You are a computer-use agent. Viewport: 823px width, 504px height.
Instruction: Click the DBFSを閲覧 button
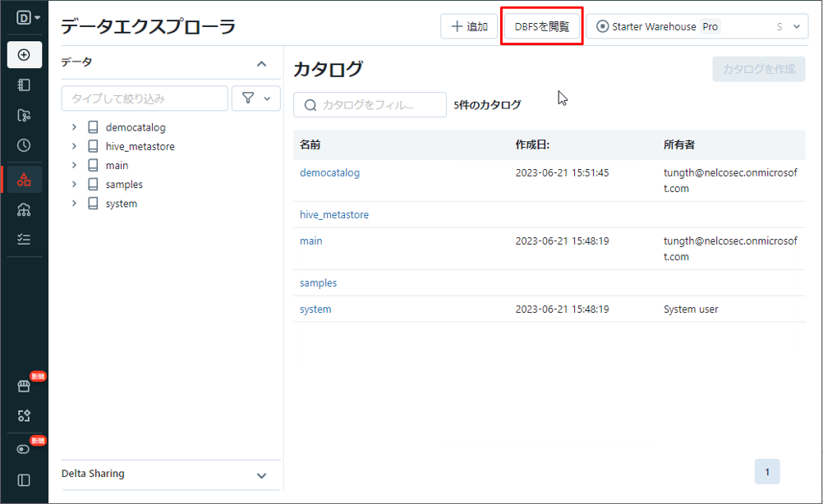[x=541, y=26]
